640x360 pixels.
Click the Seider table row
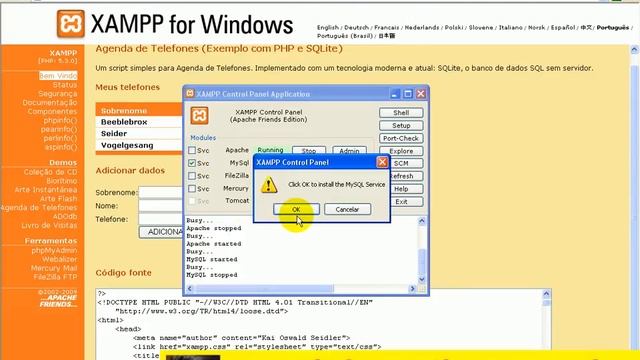(139, 133)
